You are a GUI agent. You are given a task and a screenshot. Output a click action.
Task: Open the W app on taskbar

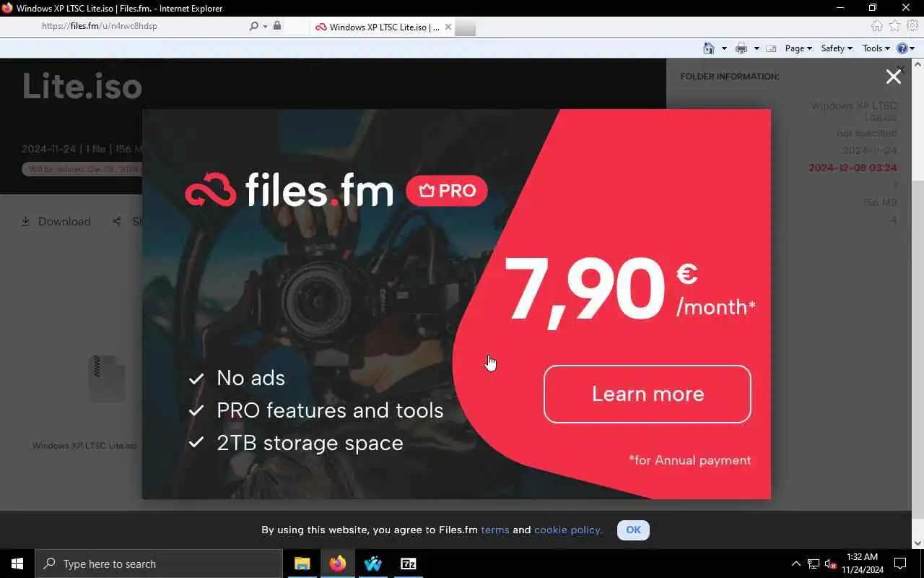372,564
